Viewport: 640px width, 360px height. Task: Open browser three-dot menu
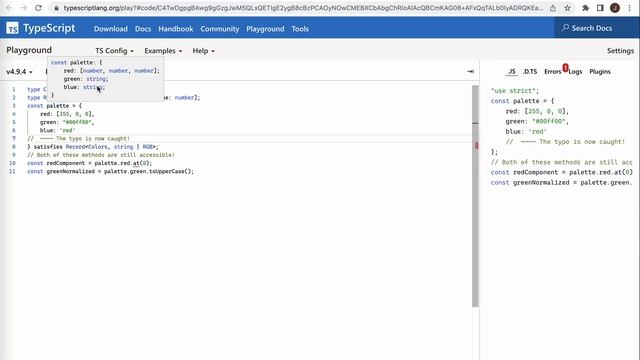pyautogui.click(x=629, y=8)
